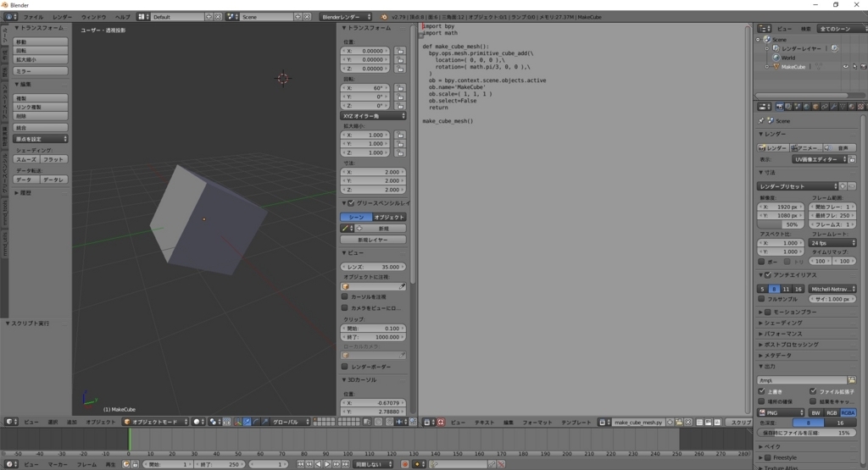
Task: Adjust compression slider at 15%
Action: pos(807,433)
